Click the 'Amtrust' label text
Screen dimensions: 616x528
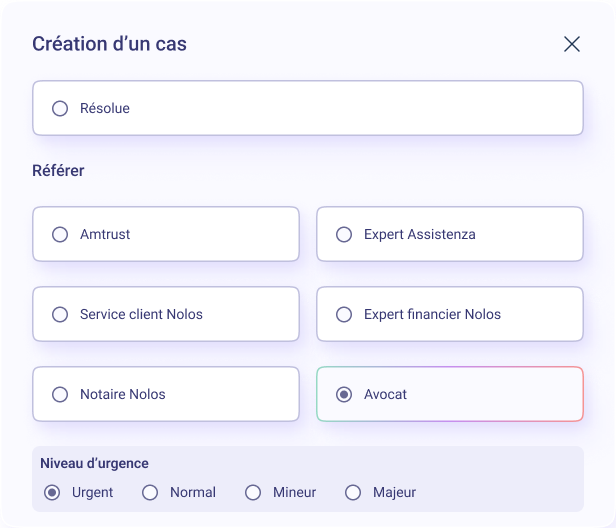(105, 234)
